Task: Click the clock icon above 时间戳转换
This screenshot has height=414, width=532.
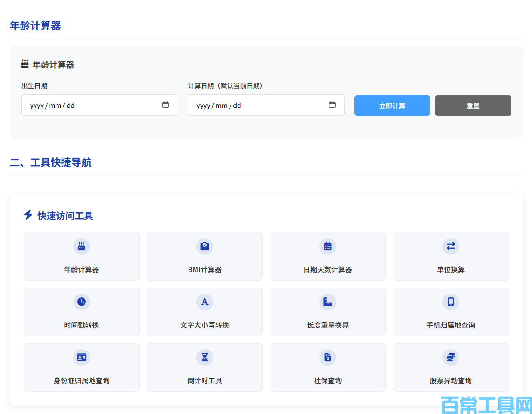Action: (81, 302)
